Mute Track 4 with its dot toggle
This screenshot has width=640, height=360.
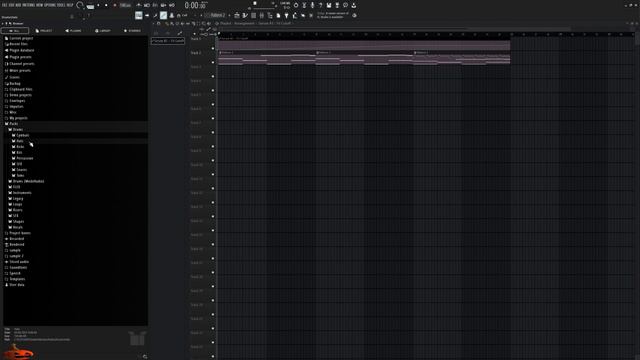(213, 90)
